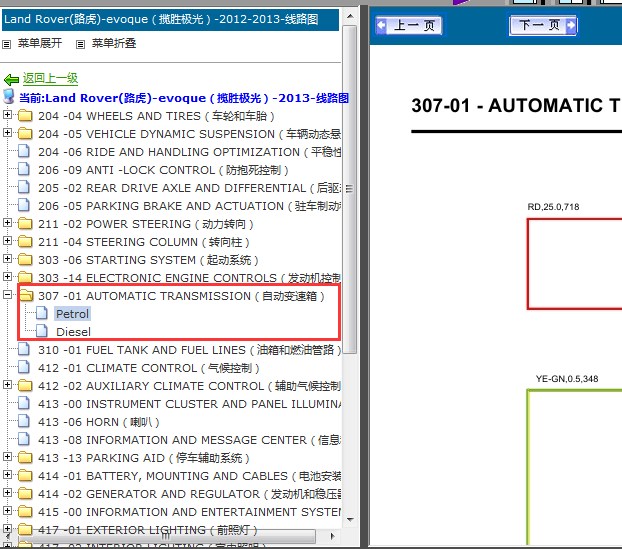
Task: Click page icon of 310-01 FUEL TANK
Action: point(24,349)
